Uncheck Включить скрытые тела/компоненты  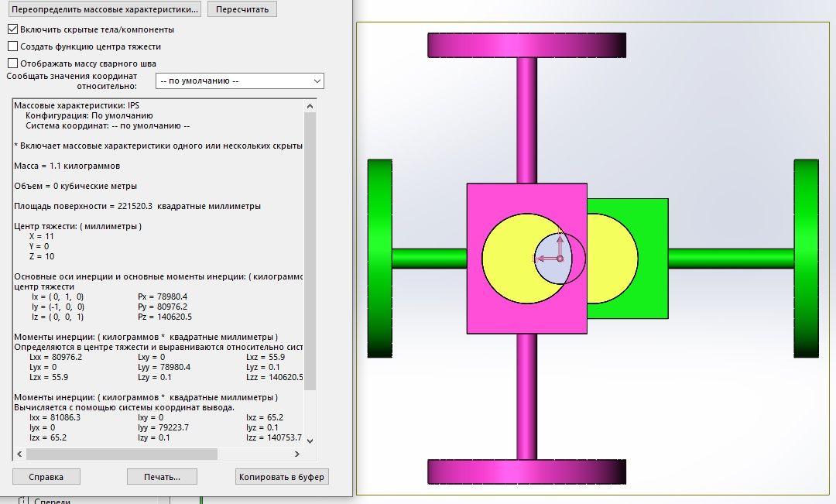point(12,29)
